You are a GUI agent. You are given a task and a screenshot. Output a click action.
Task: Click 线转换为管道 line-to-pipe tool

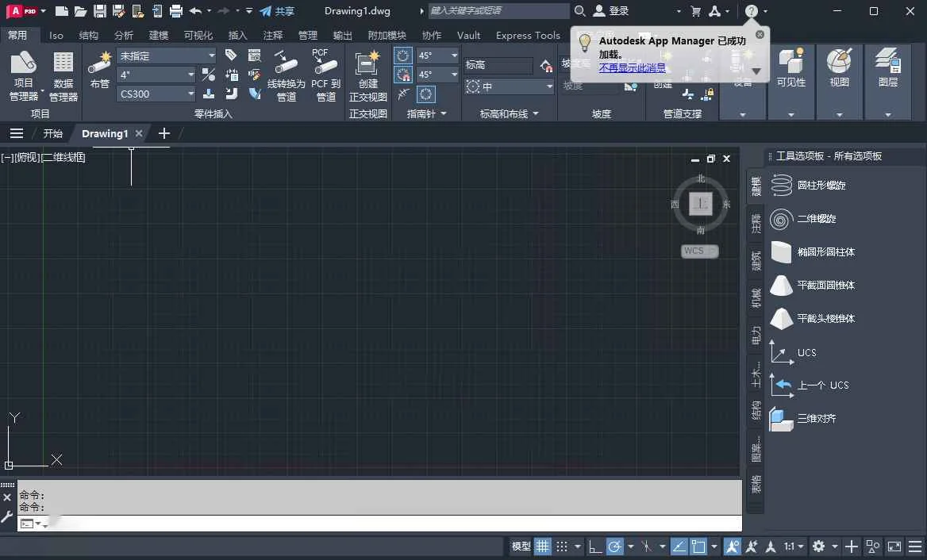pyautogui.click(x=287, y=75)
